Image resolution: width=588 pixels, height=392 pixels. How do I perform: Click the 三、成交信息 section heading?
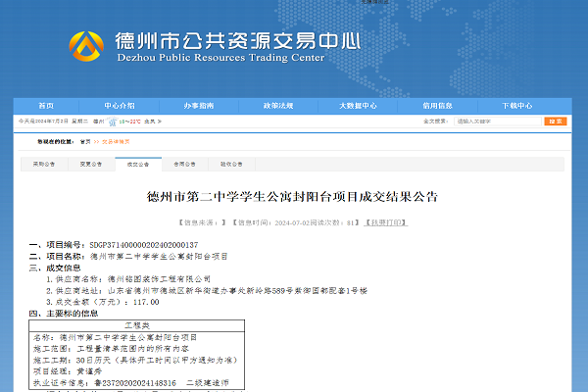[x=55, y=268]
